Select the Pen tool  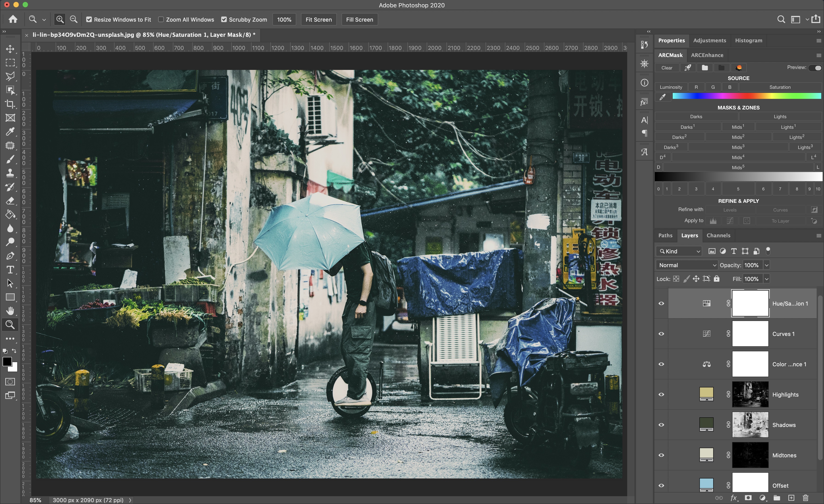coord(10,256)
